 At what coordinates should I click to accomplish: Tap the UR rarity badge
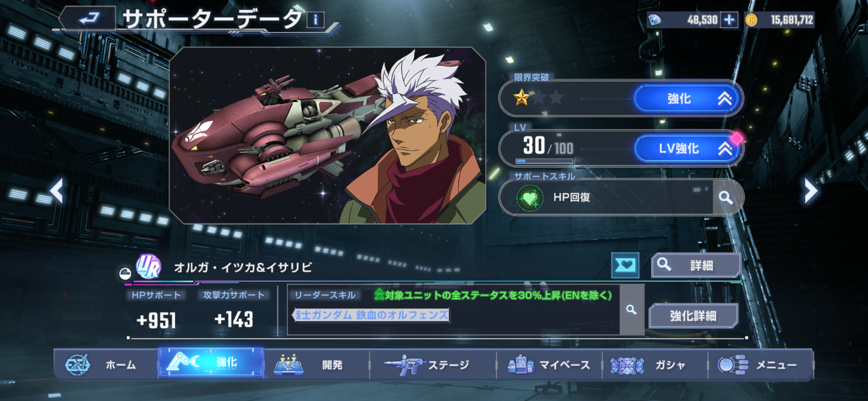click(149, 266)
